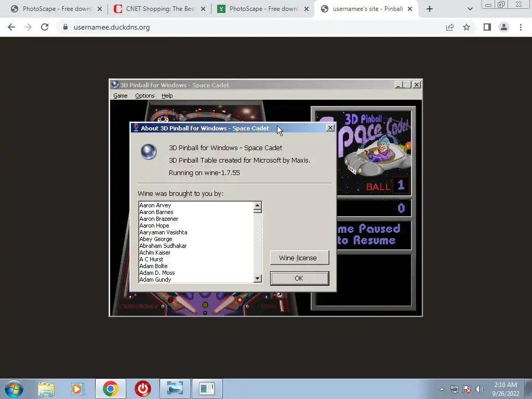Minimize the 3D Pinball window
Viewport: 532px width, 399px height.
click(x=398, y=85)
